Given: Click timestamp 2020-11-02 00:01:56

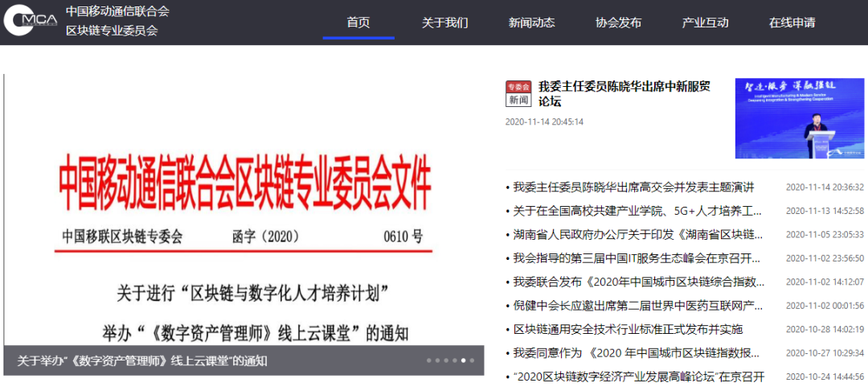Looking at the screenshot, I should tap(825, 306).
